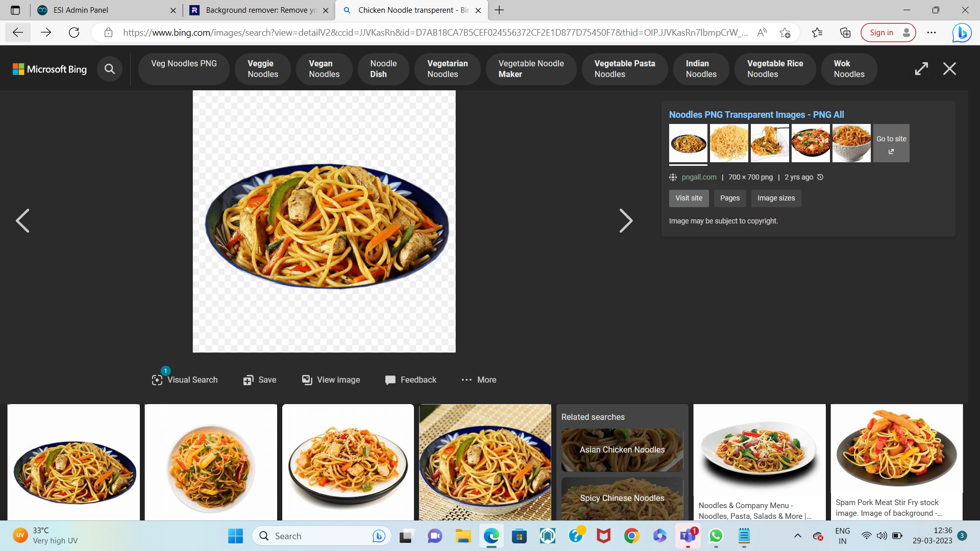Save the image to collection
The width and height of the screenshot is (980, 551).
point(260,380)
